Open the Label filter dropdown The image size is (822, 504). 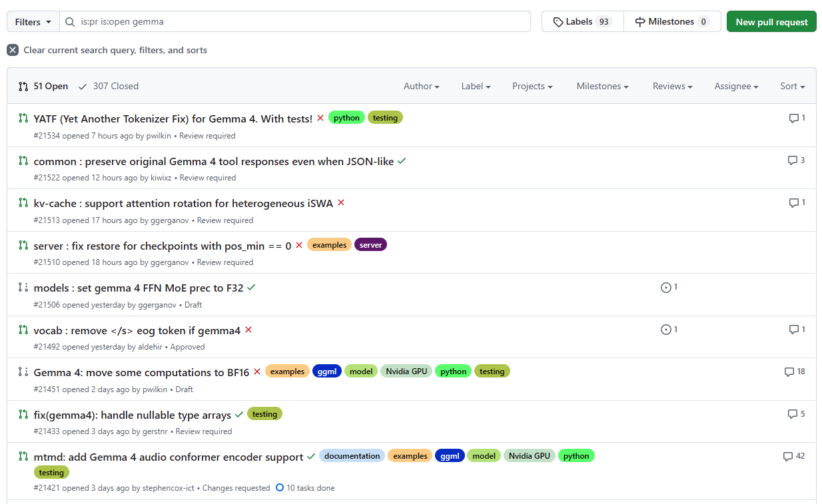click(476, 86)
